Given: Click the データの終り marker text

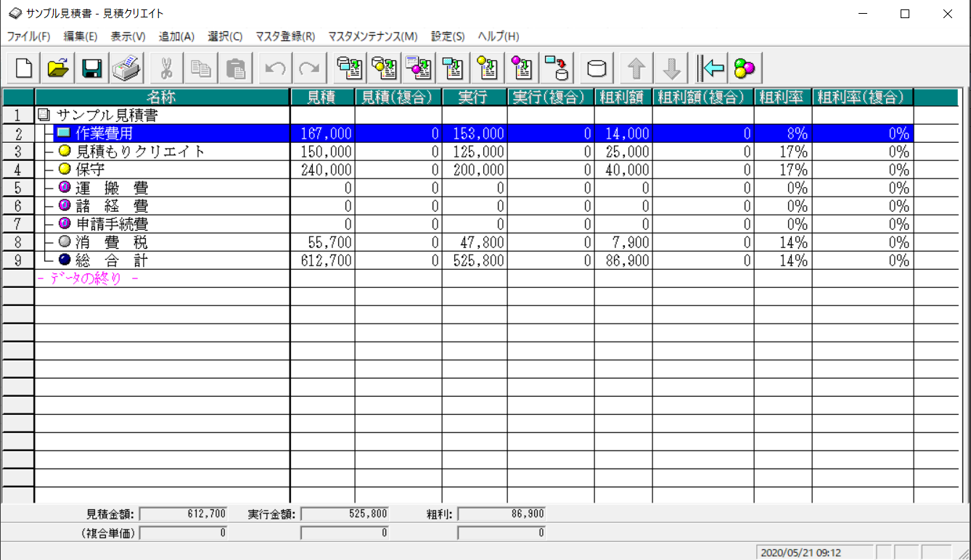Looking at the screenshot, I should click(x=88, y=279).
